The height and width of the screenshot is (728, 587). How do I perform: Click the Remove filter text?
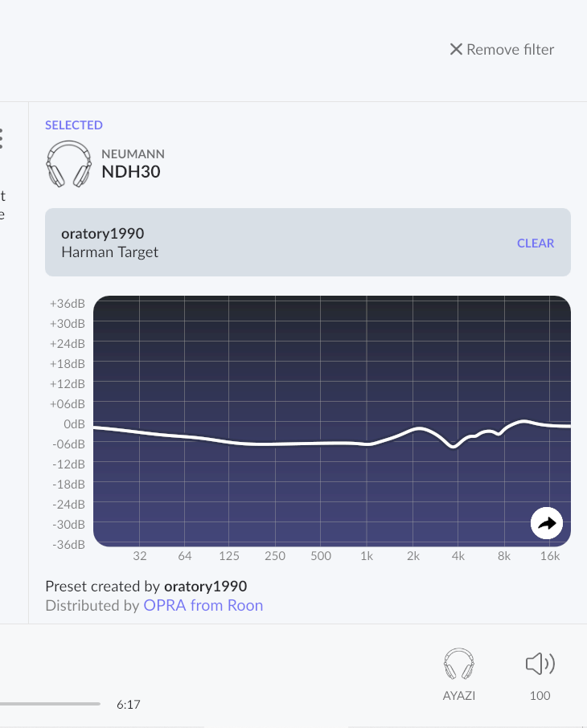pos(510,50)
